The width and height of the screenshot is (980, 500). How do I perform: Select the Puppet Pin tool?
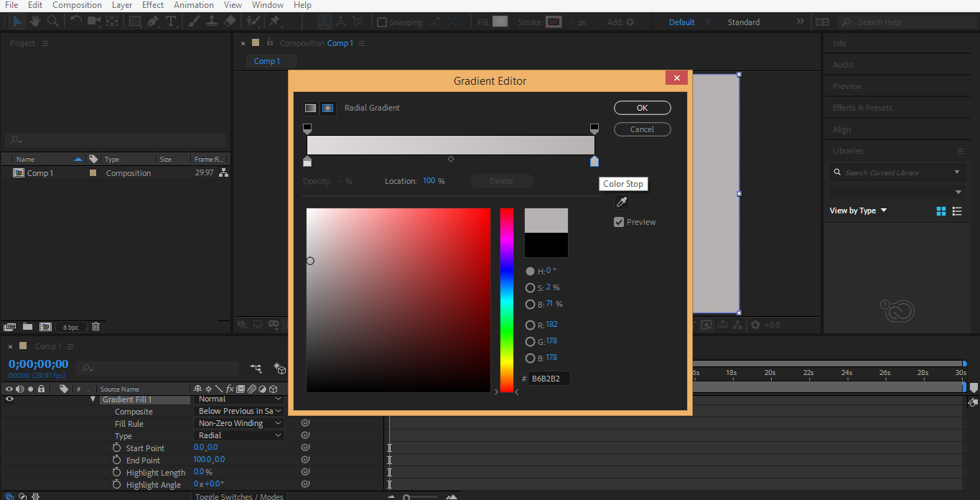[x=274, y=22]
